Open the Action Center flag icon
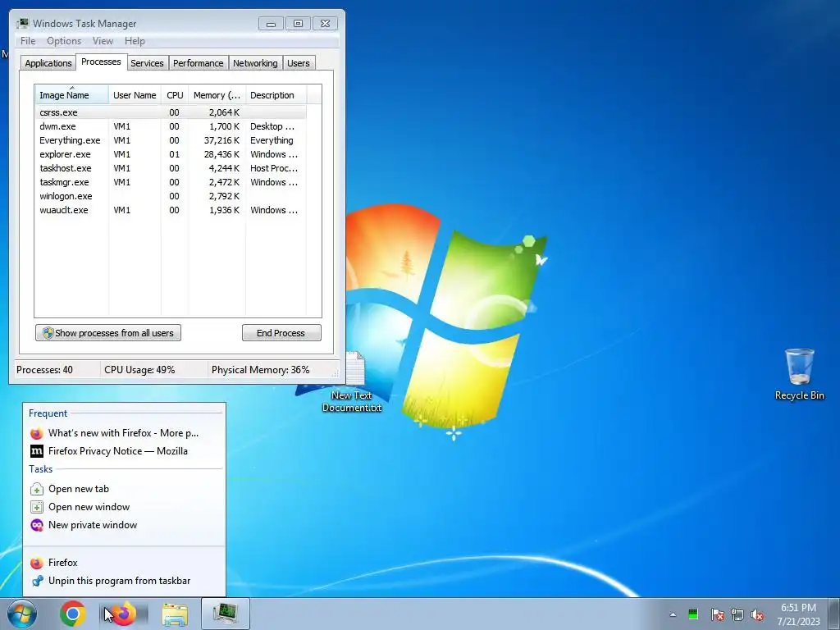Image resolution: width=840 pixels, height=630 pixels. 717,614
